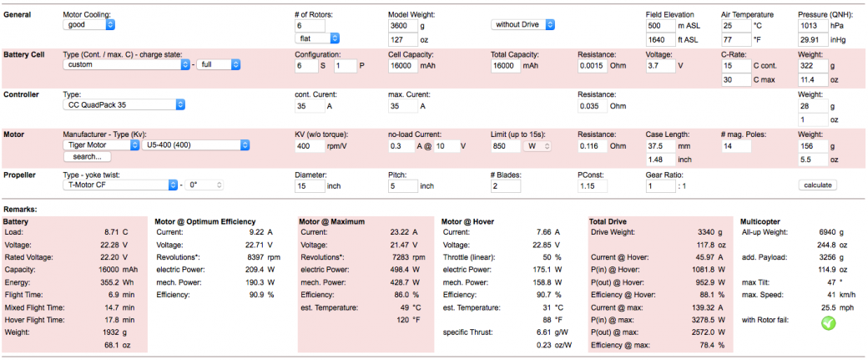This screenshot has height=360, width=868.
Task: Click the motor search... button
Action: (88, 157)
